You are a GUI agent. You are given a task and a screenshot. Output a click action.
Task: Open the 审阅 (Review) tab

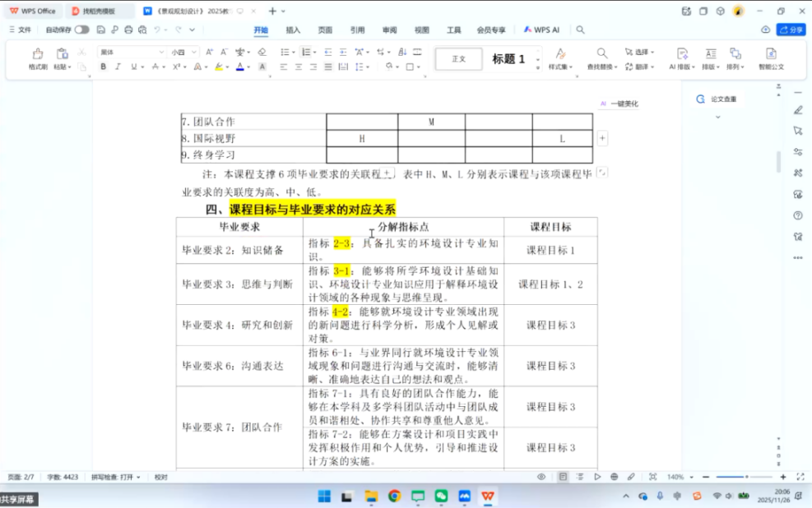(389, 30)
